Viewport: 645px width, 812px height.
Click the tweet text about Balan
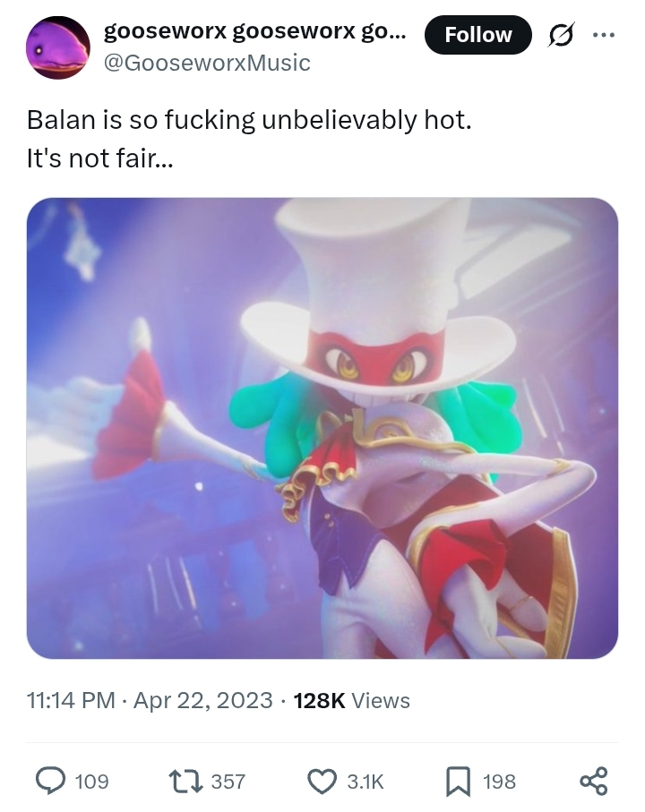point(249,139)
